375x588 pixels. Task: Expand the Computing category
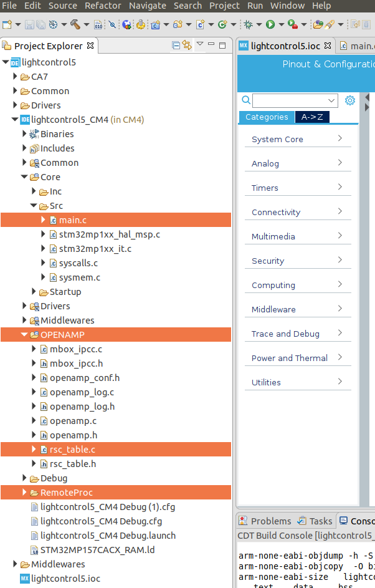pyautogui.click(x=298, y=285)
